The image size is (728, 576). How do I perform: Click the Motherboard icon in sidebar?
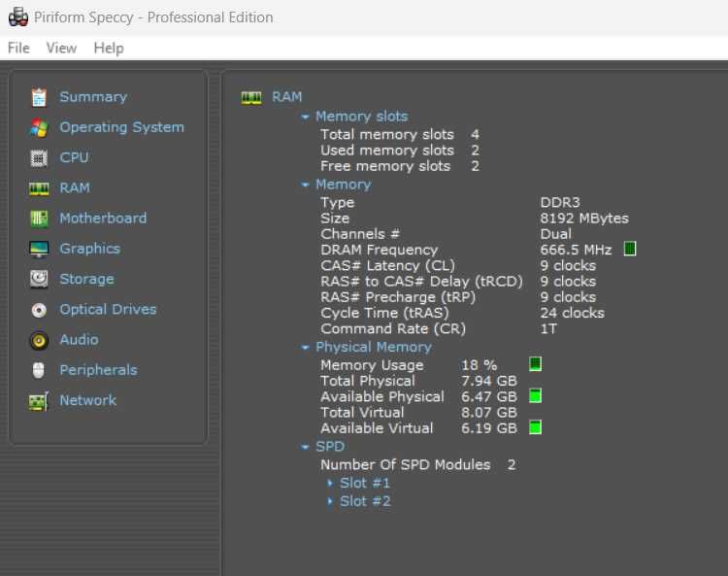tap(39, 219)
